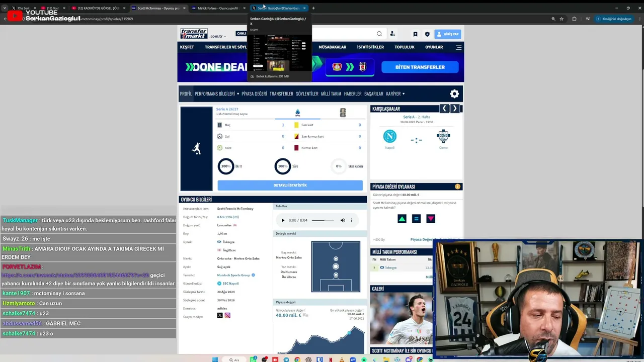Click the Transfermarkt logo
This screenshot has height=362, width=644.
pyautogui.click(x=194, y=34)
